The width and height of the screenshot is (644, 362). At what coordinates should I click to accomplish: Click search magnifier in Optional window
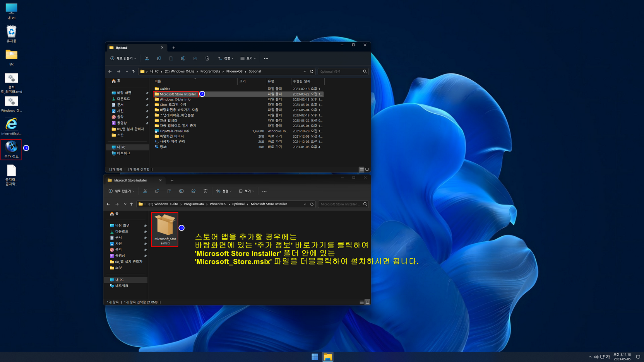pyautogui.click(x=365, y=72)
